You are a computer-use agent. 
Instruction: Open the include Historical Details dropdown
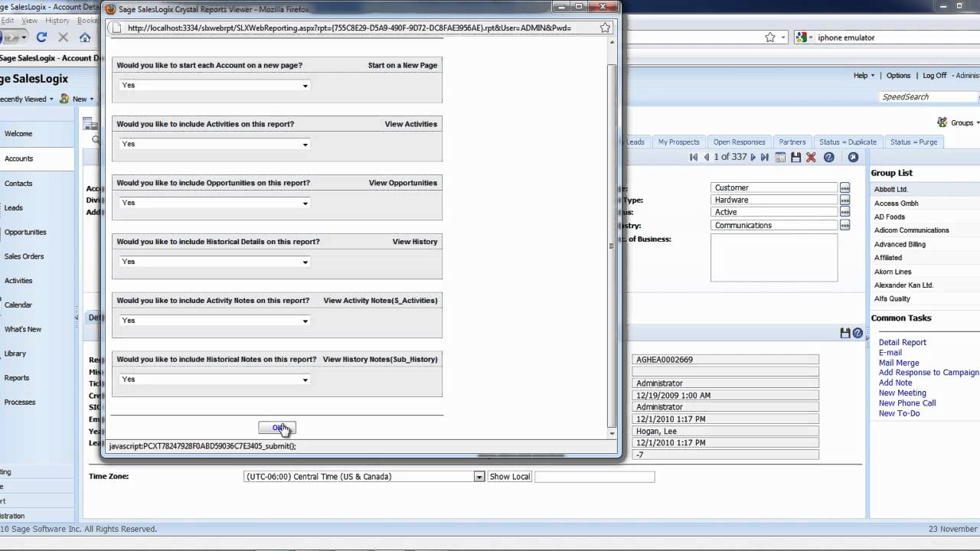coord(214,262)
